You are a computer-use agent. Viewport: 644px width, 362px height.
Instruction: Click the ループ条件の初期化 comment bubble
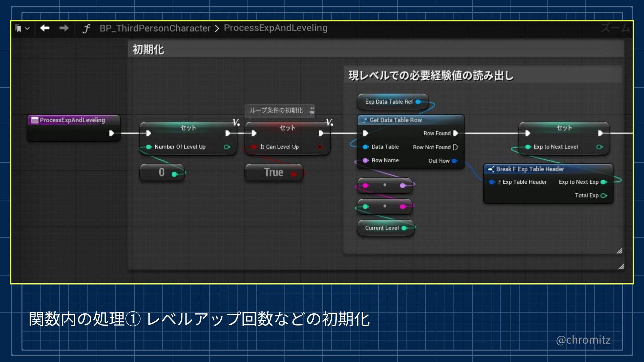coord(276,110)
